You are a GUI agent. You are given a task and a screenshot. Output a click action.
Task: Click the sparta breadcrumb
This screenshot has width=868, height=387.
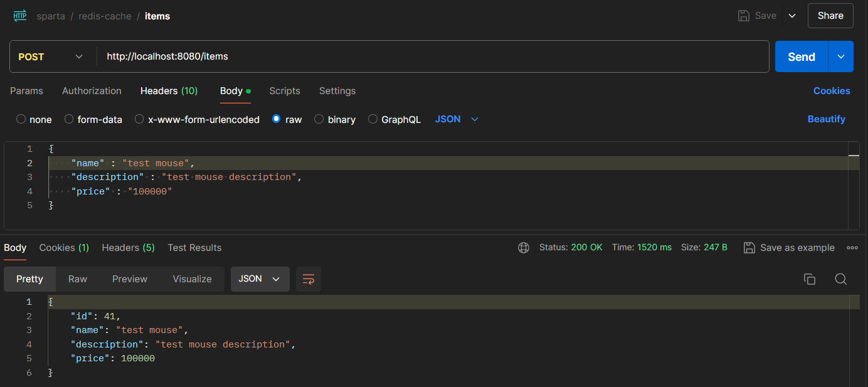[x=51, y=16]
